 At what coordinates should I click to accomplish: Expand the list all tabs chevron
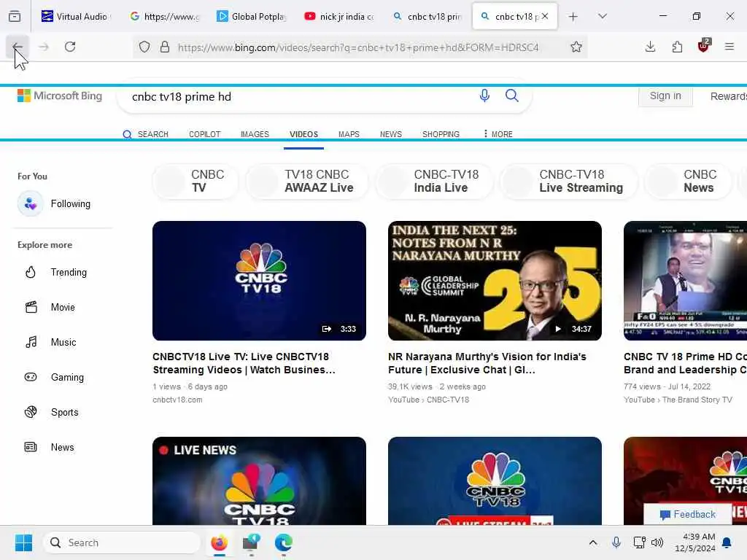[603, 16]
